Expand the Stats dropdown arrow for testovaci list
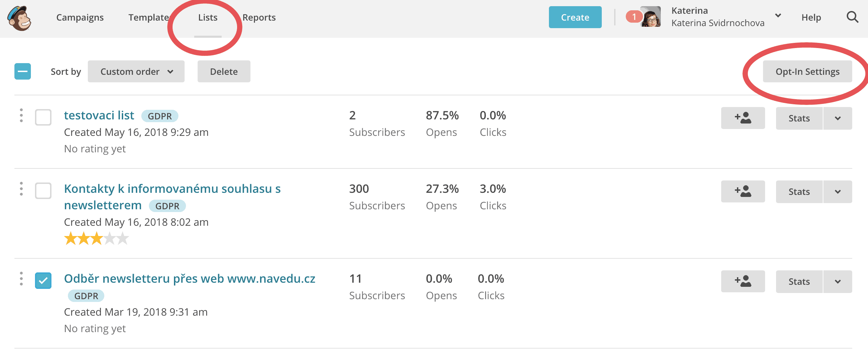868x352 pixels. (x=837, y=118)
